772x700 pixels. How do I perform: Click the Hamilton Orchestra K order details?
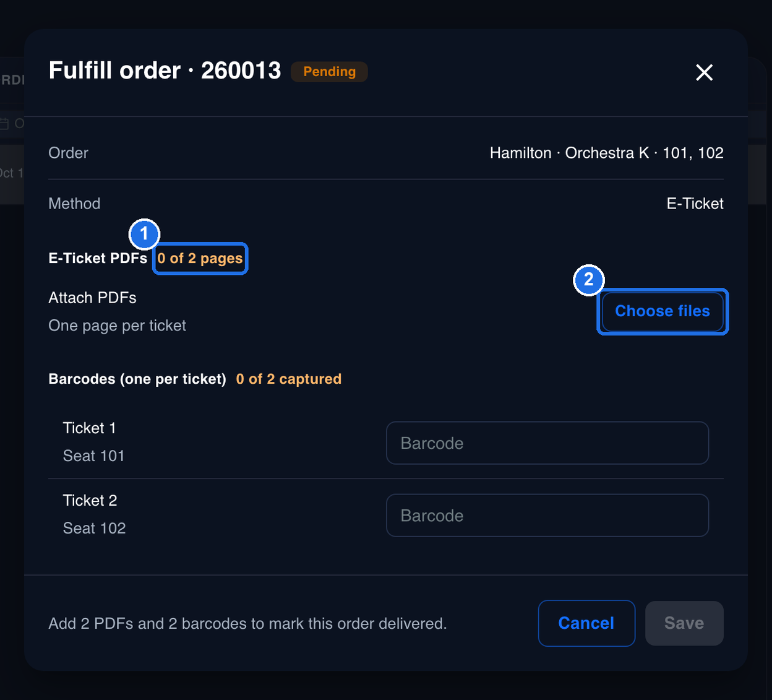coord(607,153)
